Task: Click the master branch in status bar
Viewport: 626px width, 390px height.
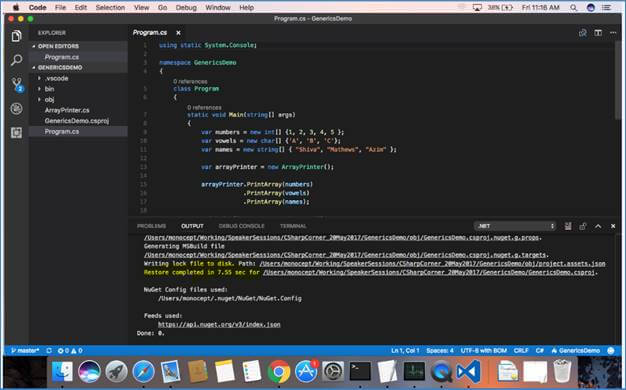Action: tap(25, 350)
